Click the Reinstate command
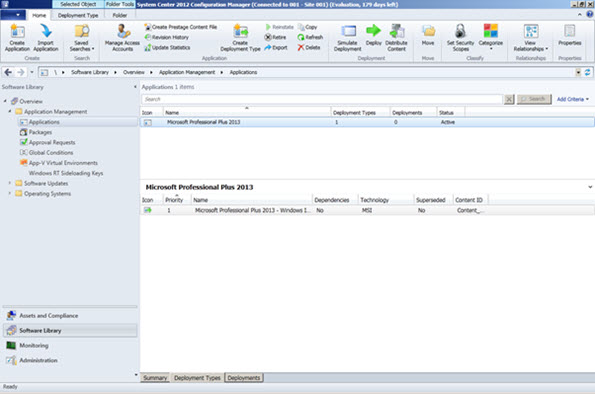595x394 pixels. click(279, 27)
